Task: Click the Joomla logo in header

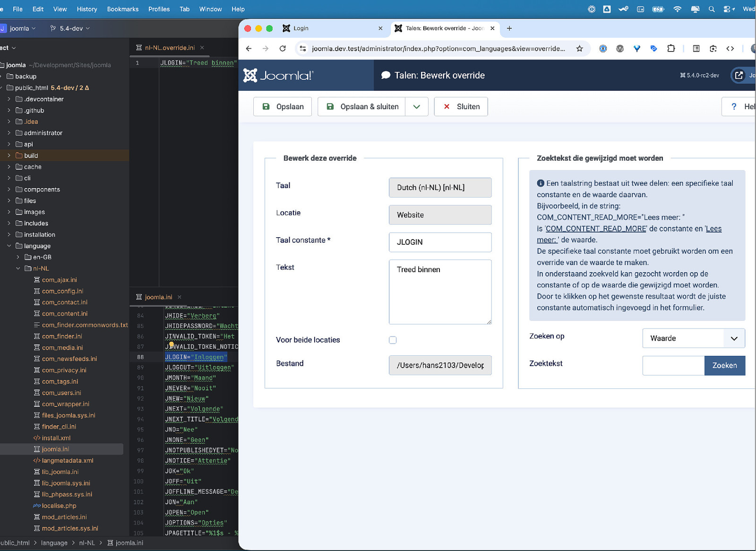Action: [x=277, y=76]
